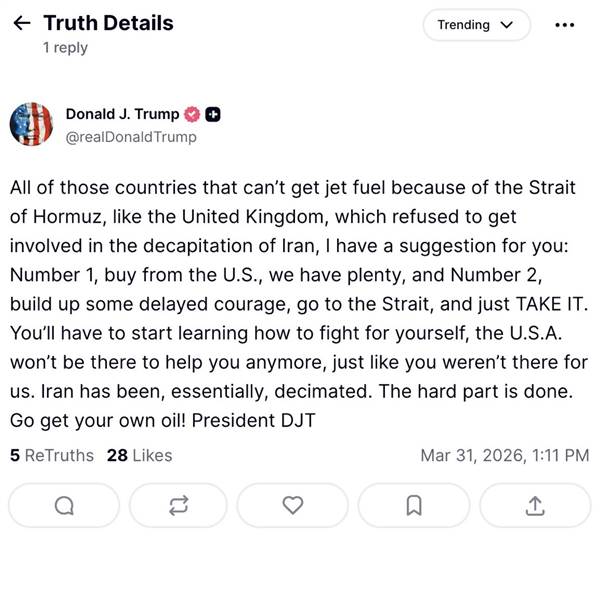This screenshot has width=600, height=600.
Task: View the 28 Likes list
Action: (139, 455)
